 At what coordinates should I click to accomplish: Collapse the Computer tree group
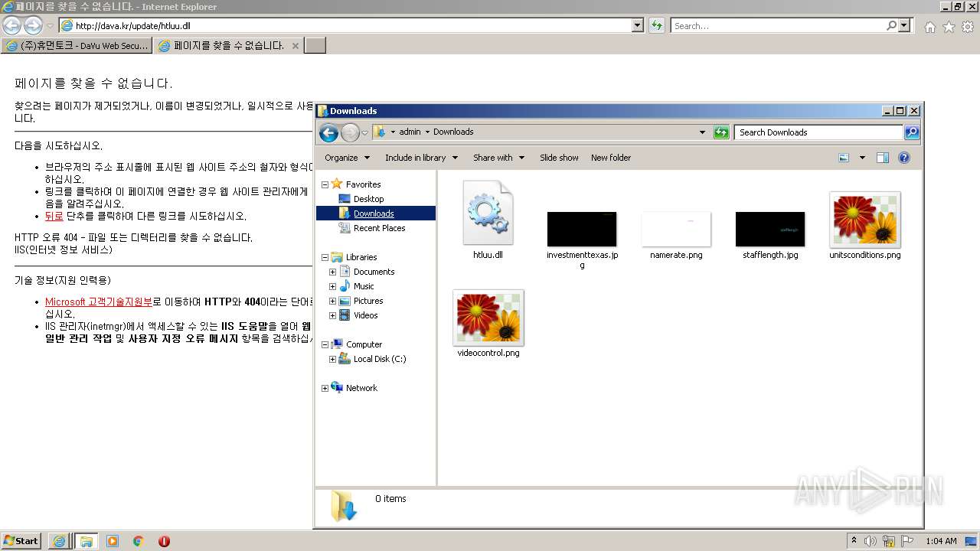click(325, 344)
